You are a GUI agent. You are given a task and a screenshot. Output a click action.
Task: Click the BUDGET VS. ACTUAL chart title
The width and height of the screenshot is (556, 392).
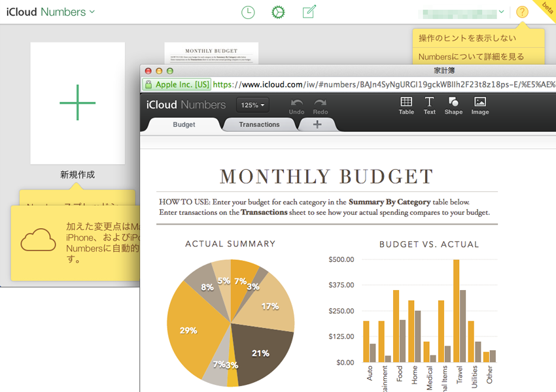pos(429,244)
